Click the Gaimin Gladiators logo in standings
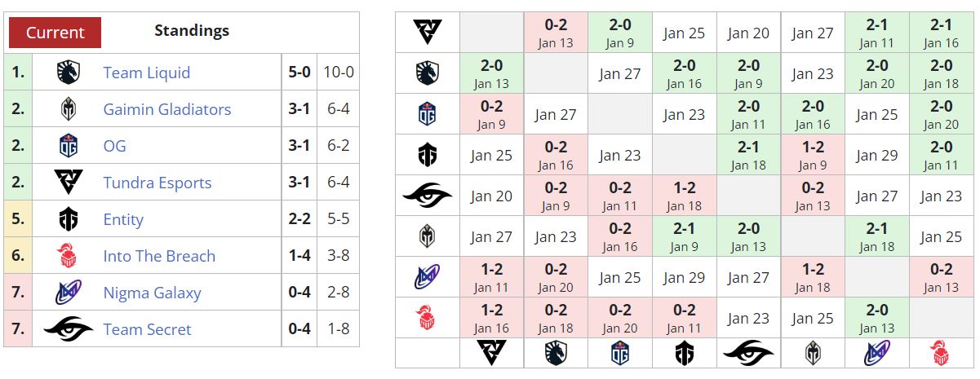The image size is (980, 379). click(x=69, y=109)
